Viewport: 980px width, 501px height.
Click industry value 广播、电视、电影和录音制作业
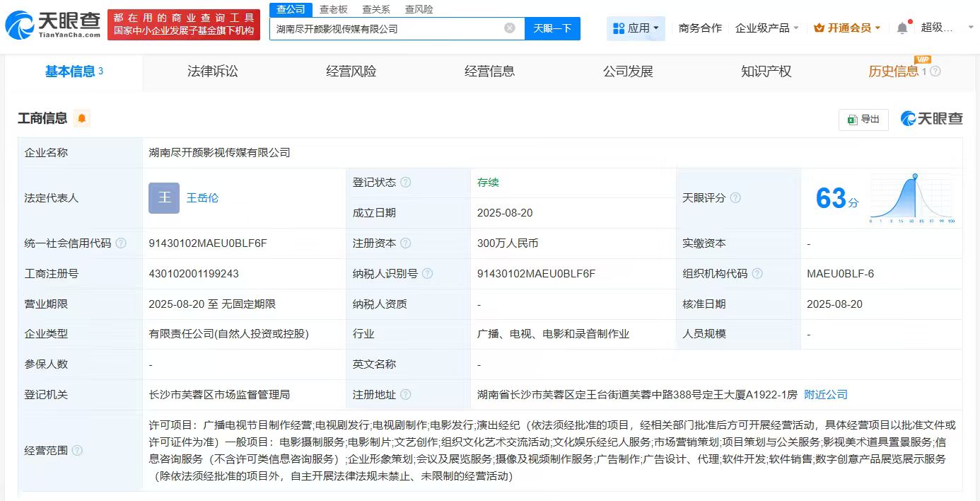[553, 334]
